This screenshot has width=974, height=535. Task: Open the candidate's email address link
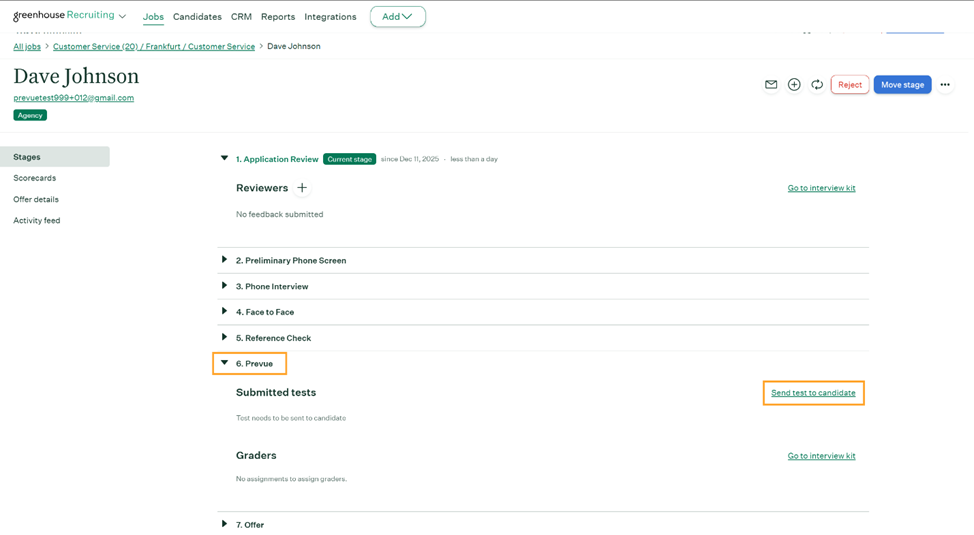click(73, 98)
